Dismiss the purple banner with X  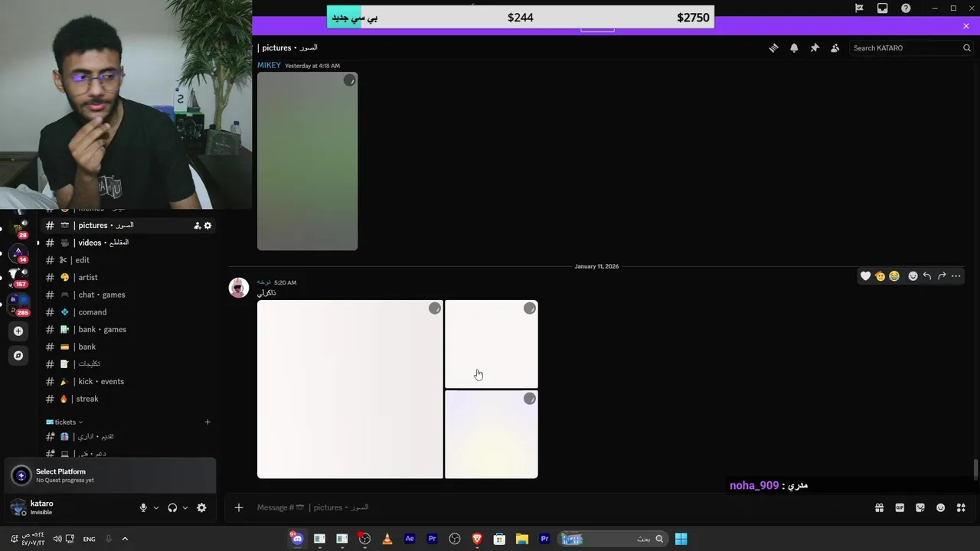966,26
